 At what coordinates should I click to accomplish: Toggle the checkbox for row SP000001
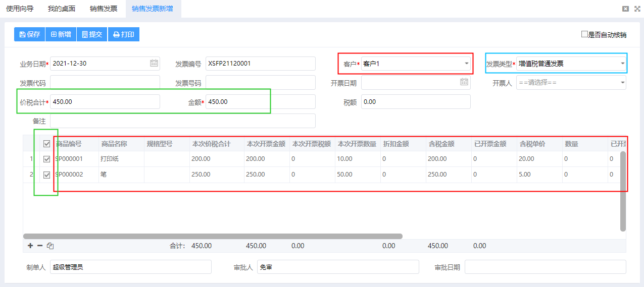coord(47,159)
